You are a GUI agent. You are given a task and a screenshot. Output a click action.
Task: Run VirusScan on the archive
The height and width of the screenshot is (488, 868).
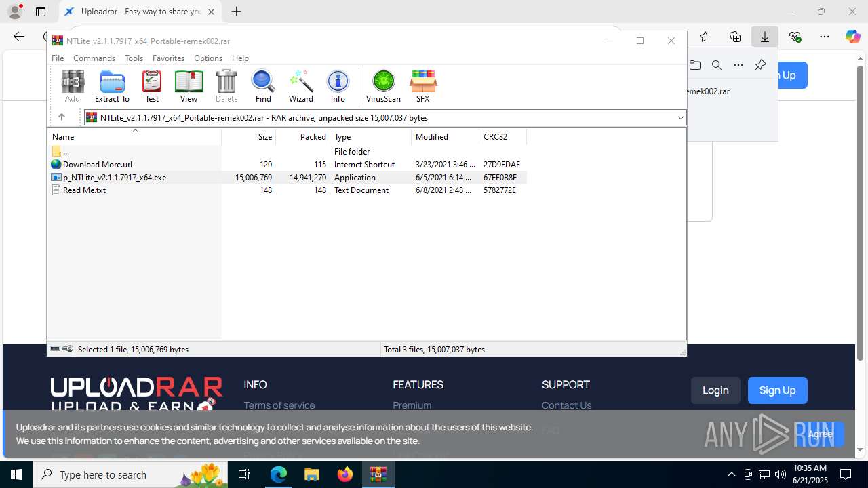tap(383, 86)
